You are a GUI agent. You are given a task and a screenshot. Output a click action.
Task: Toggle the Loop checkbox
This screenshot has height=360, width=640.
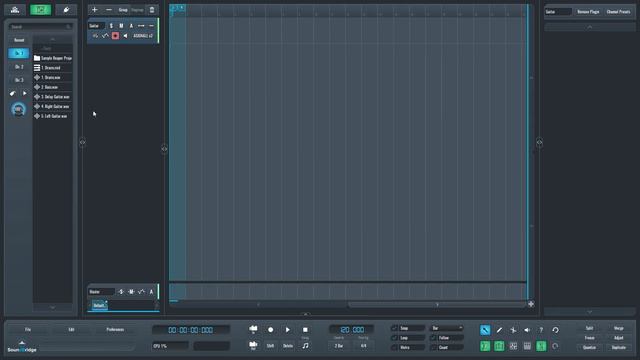[x=394, y=338]
